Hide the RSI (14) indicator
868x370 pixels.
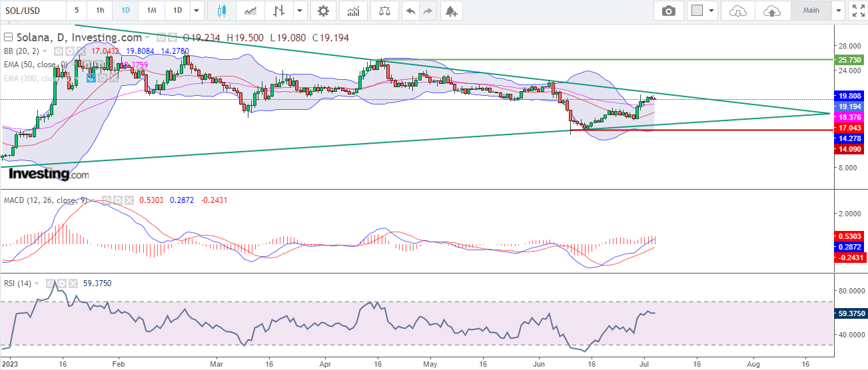tap(50, 283)
